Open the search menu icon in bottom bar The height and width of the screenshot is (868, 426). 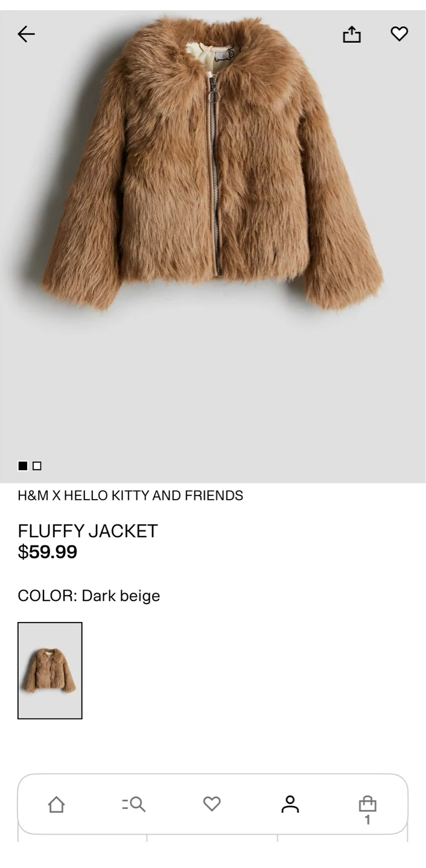(133, 804)
